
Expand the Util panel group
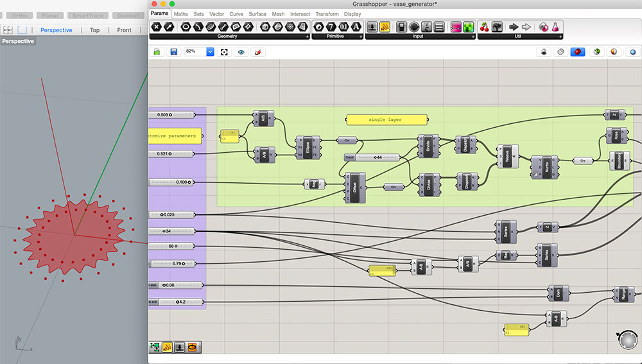click(560, 37)
